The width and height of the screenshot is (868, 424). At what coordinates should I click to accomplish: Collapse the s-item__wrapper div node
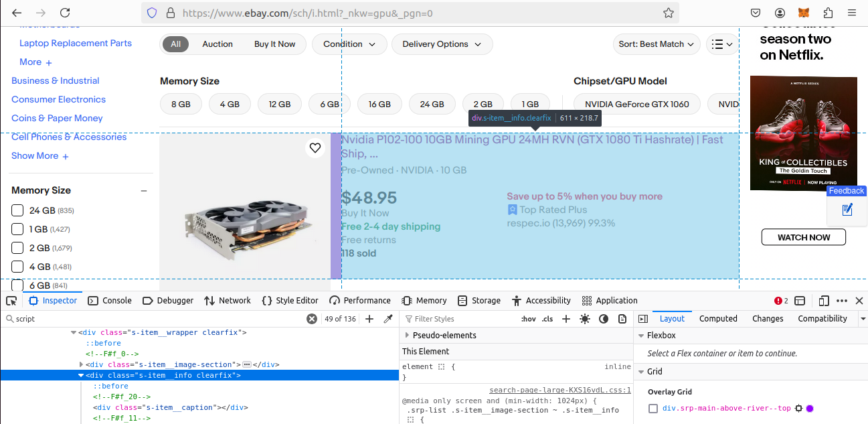pyautogui.click(x=74, y=332)
